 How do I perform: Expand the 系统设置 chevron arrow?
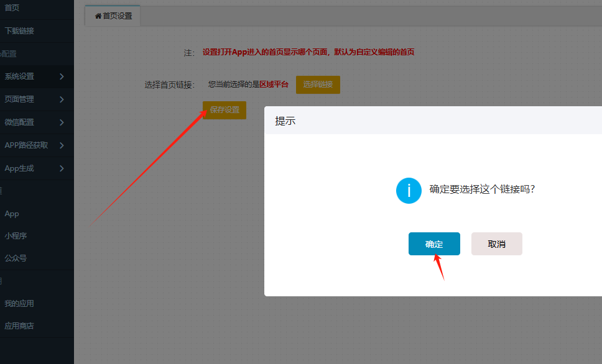(x=62, y=76)
